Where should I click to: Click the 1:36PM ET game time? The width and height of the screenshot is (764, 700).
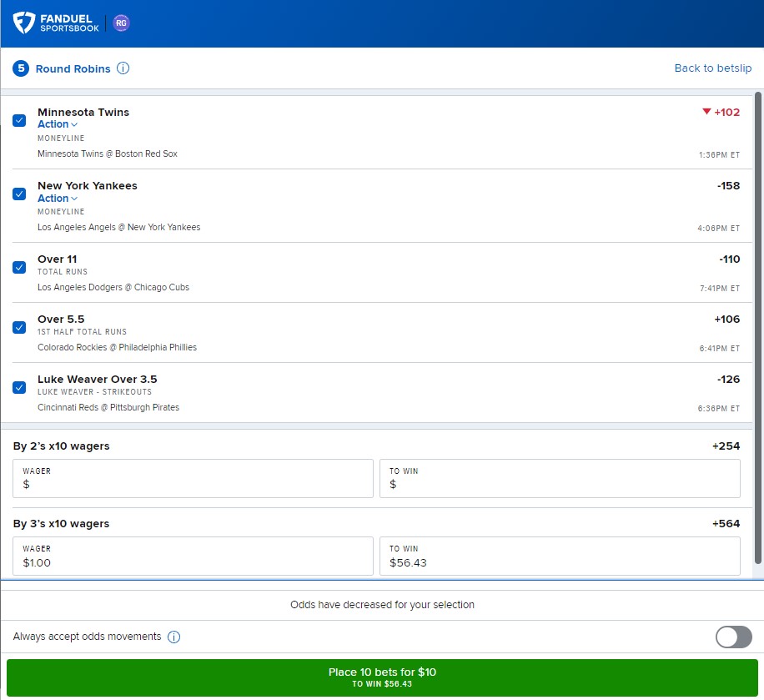(719, 155)
